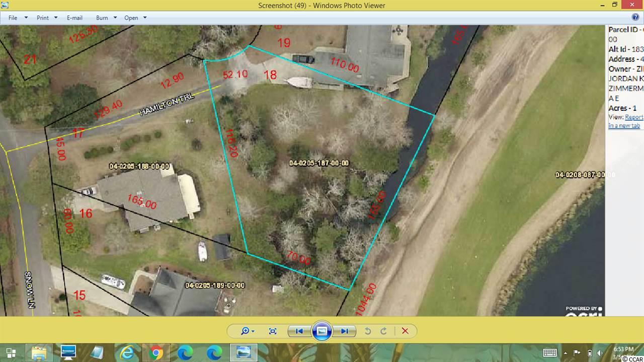Click the actual size fit button

pos(273,331)
